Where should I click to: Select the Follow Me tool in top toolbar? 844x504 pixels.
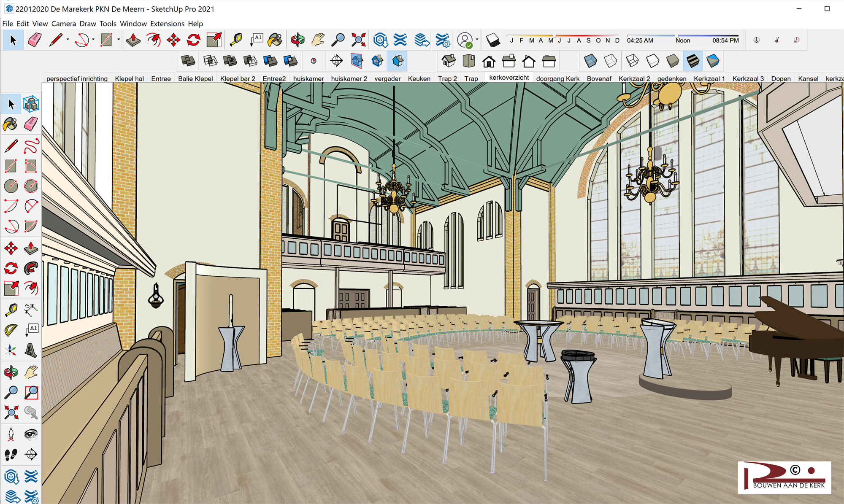[154, 40]
